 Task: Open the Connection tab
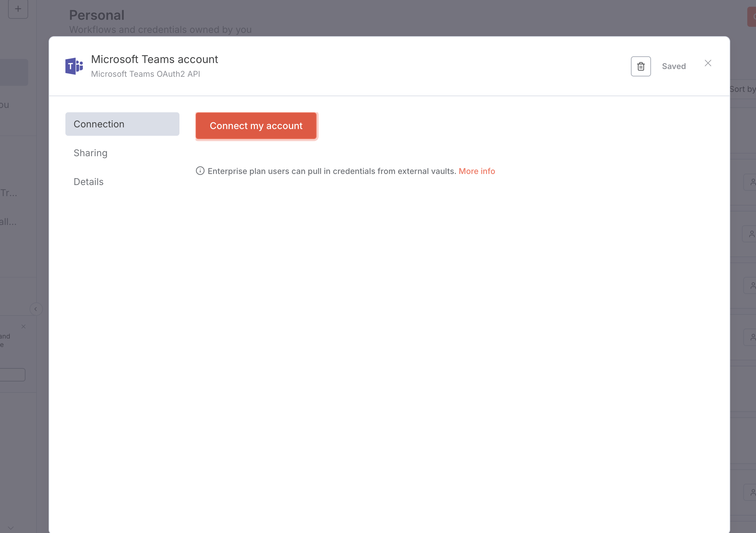(122, 124)
